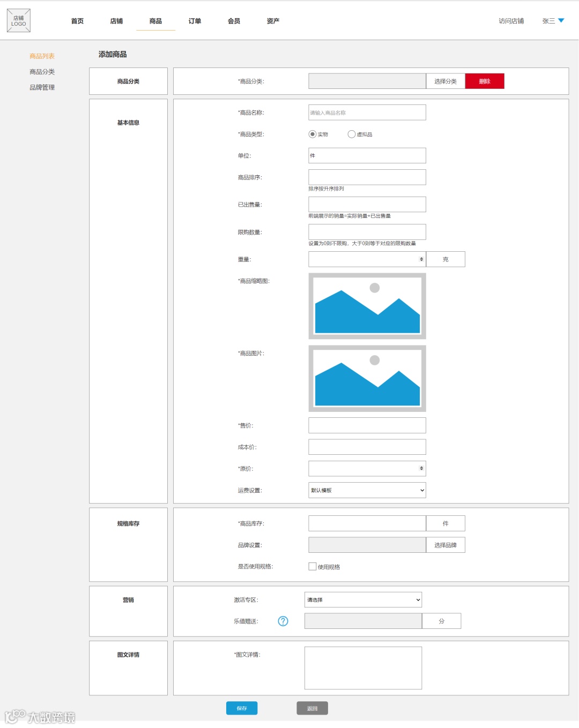Image resolution: width=579 pixels, height=728 pixels.
Task: Click the gray 返回 button
Action: 312,708
